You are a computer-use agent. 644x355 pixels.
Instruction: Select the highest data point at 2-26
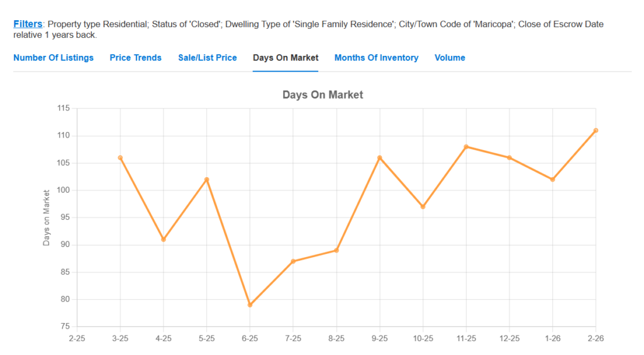(x=596, y=131)
